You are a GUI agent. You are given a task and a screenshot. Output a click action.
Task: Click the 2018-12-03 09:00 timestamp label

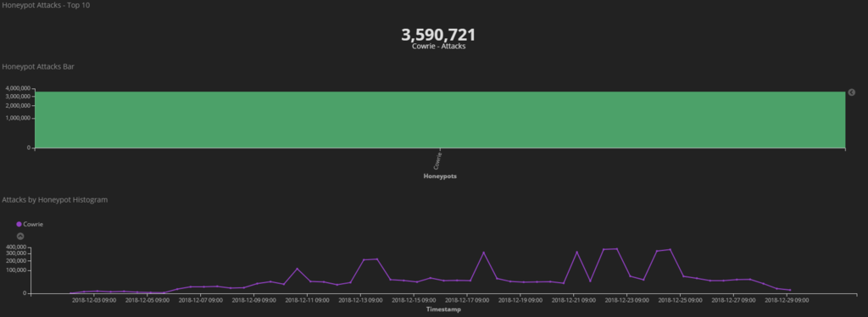pos(94,300)
